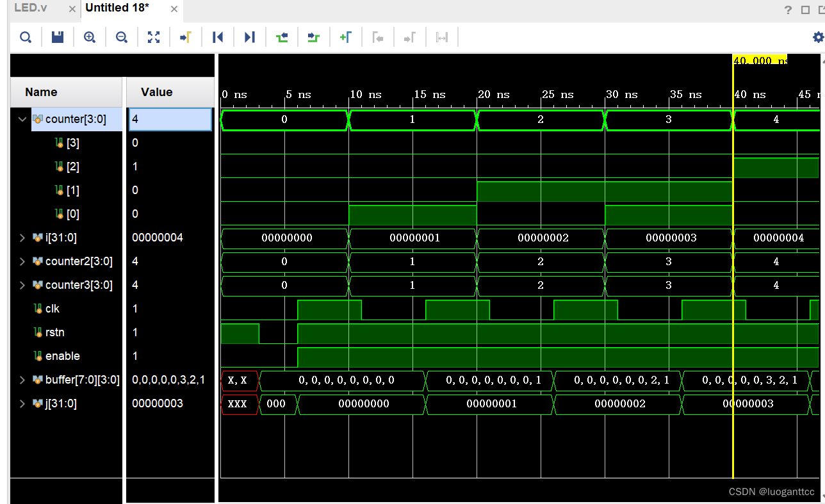
Task: Click the Name column header
Action: tap(67, 92)
